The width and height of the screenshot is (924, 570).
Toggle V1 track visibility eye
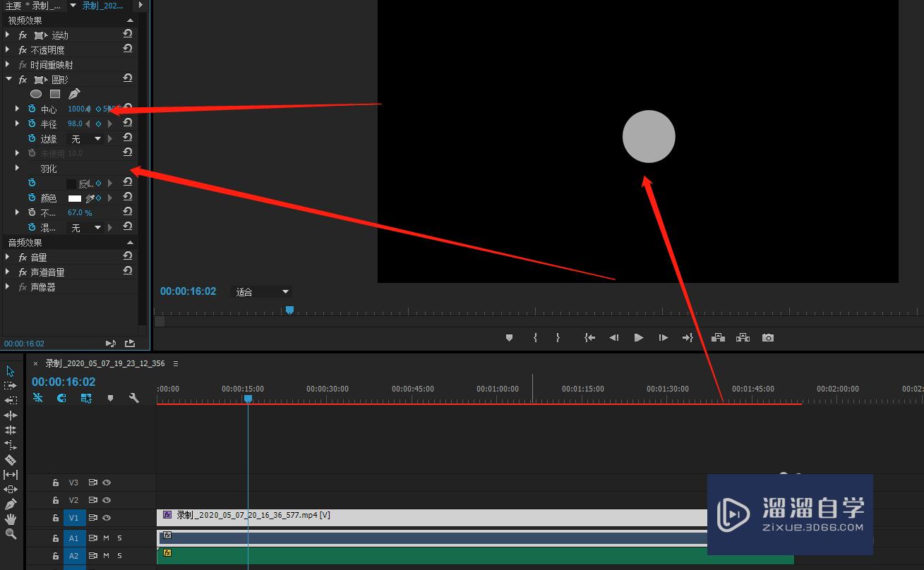pyautogui.click(x=107, y=518)
